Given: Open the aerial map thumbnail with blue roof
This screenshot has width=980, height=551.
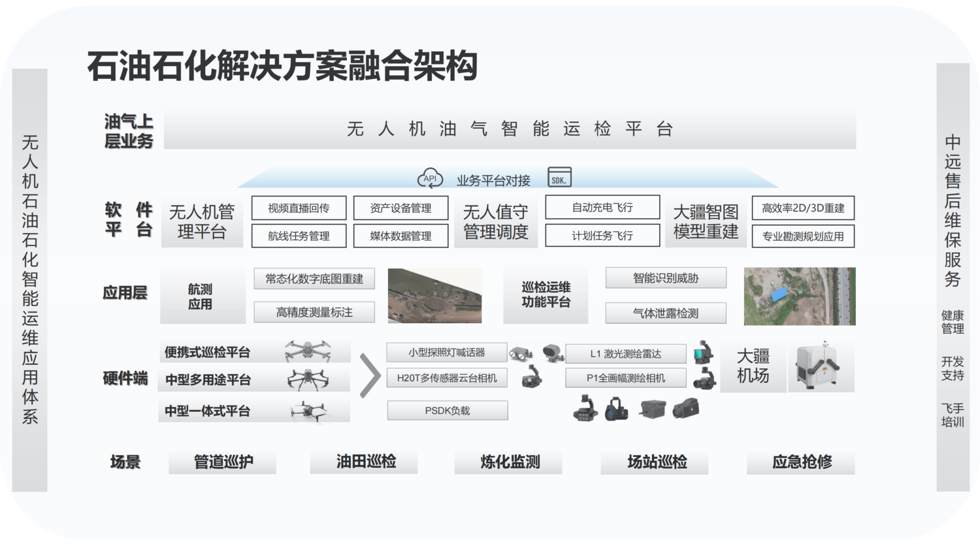Looking at the screenshot, I should (799, 296).
